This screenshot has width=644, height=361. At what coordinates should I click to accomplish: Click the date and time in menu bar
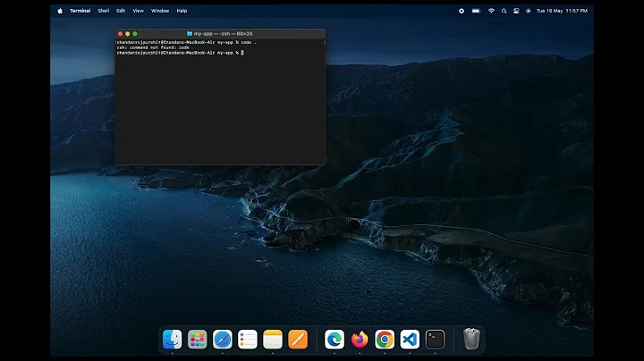562,11
